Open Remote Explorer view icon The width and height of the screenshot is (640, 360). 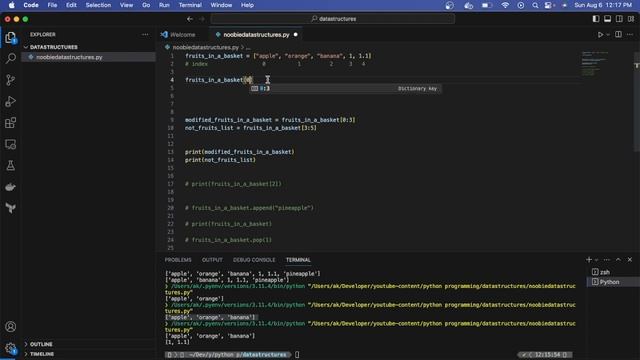coord(11,144)
